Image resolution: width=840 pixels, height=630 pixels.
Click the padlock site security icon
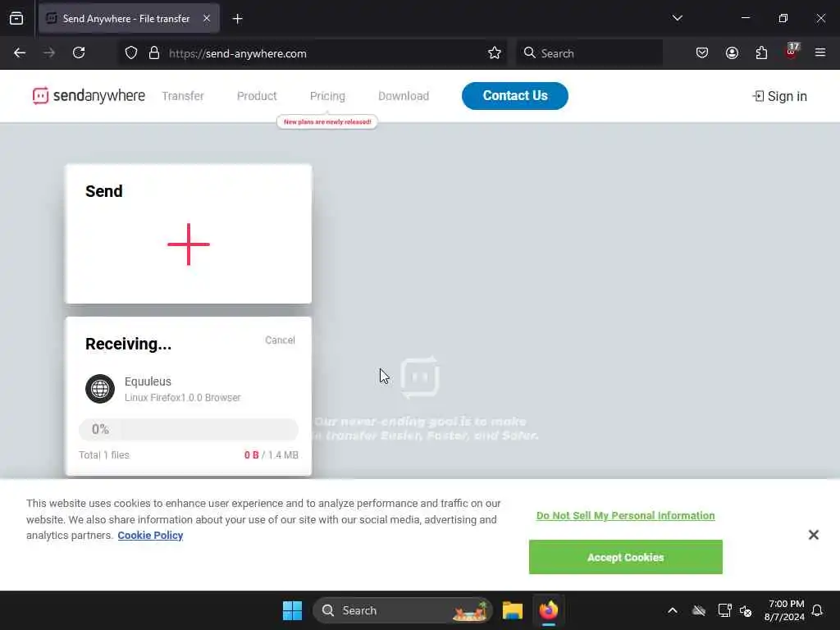pyautogui.click(x=154, y=53)
